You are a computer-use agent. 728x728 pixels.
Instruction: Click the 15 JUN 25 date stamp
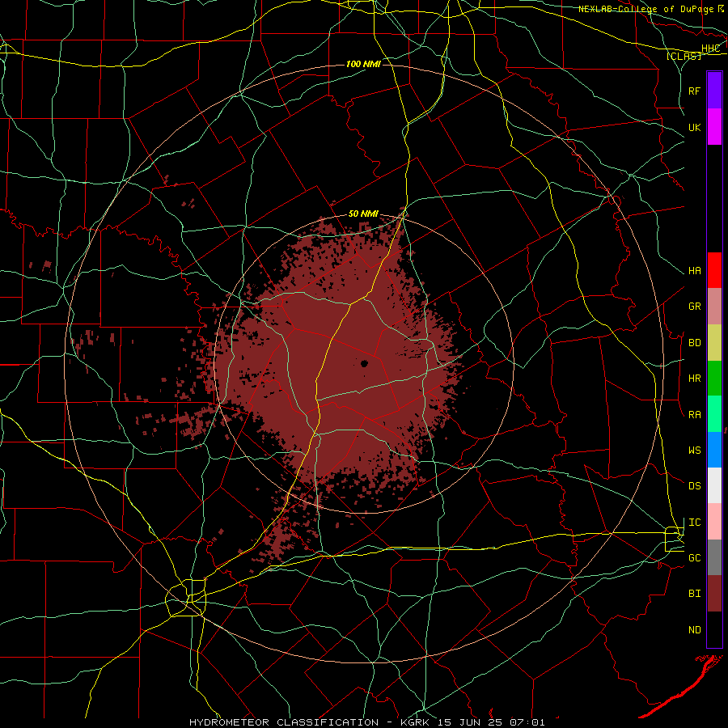click(x=469, y=722)
